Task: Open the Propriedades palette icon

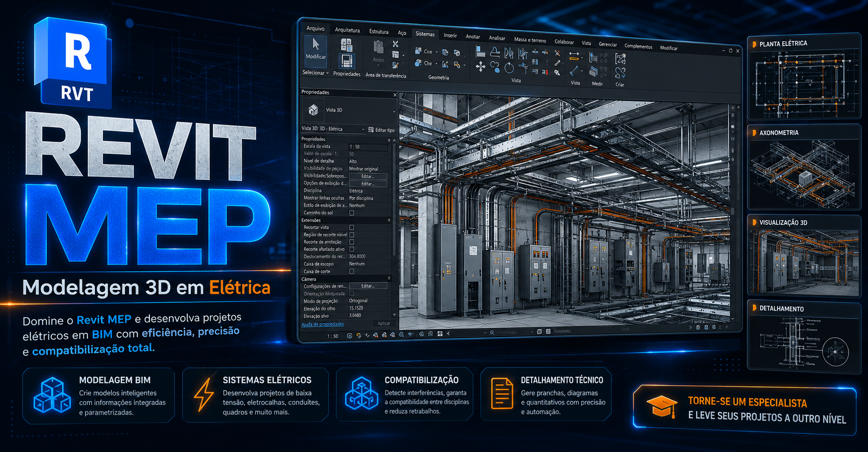Action: (x=347, y=61)
